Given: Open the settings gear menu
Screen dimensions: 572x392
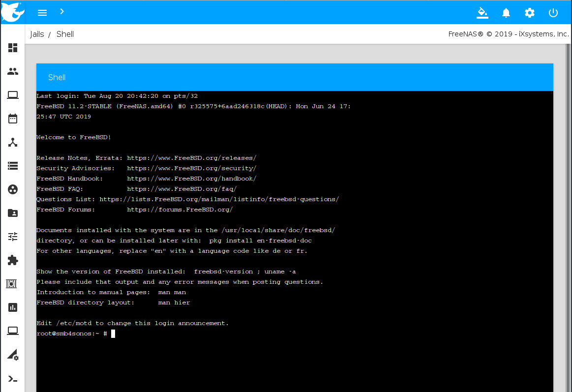Looking at the screenshot, I should click(529, 13).
